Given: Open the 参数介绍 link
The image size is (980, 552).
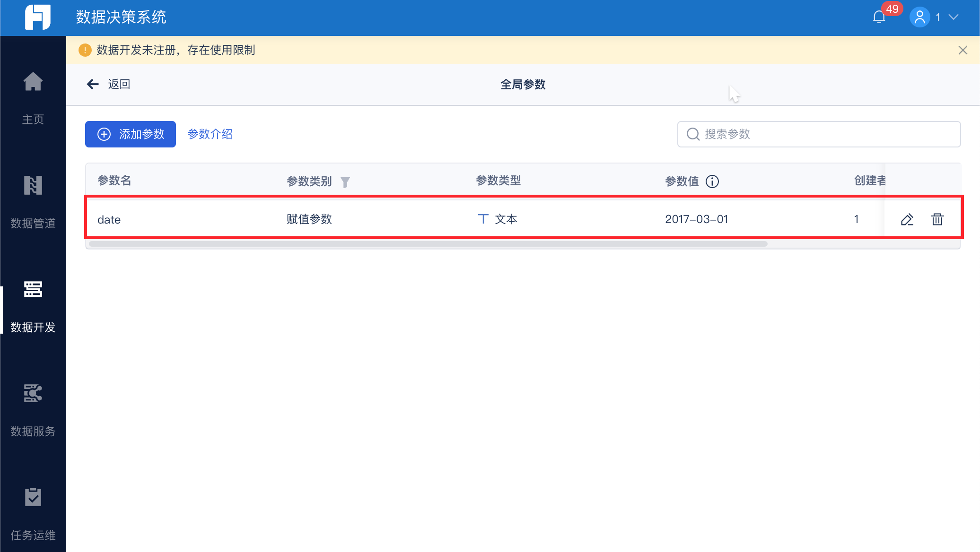Looking at the screenshot, I should pyautogui.click(x=210, y=134).
